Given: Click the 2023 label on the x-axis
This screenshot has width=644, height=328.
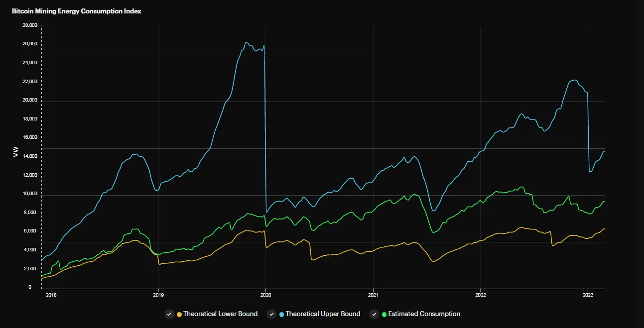Looking at the screenshot, I should pos(588,295).
